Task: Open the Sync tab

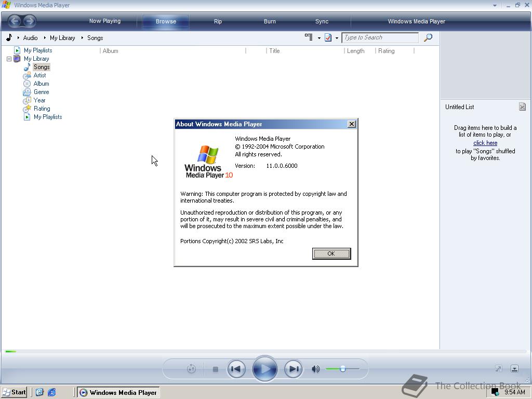Action: click(322, 21)
